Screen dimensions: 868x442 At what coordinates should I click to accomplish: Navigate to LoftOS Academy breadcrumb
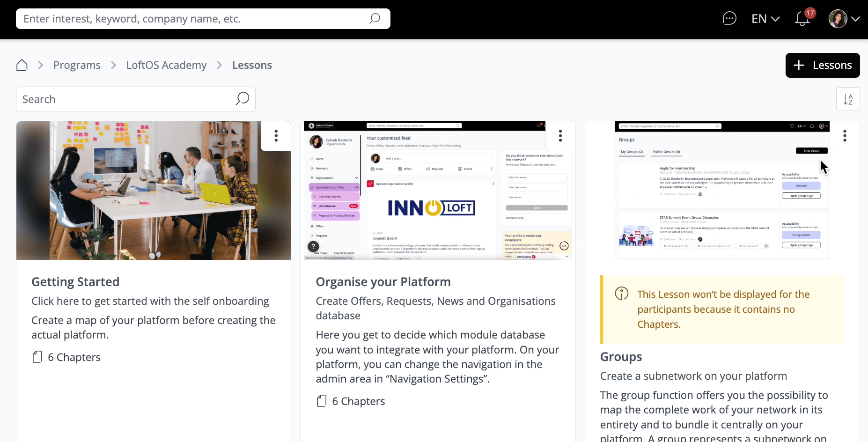(x=166, y=65)
